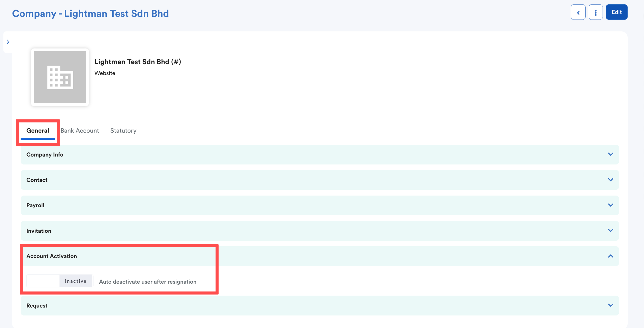Click the back arrow button
The image size is (644, 328).
coord(578,12)
